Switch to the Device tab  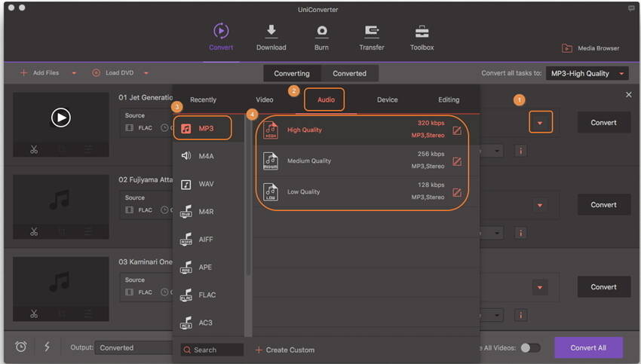point(387,99)
